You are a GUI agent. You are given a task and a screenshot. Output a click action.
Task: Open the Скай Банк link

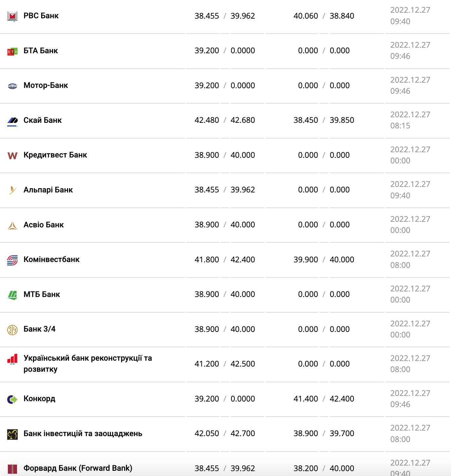pos(43,120)
